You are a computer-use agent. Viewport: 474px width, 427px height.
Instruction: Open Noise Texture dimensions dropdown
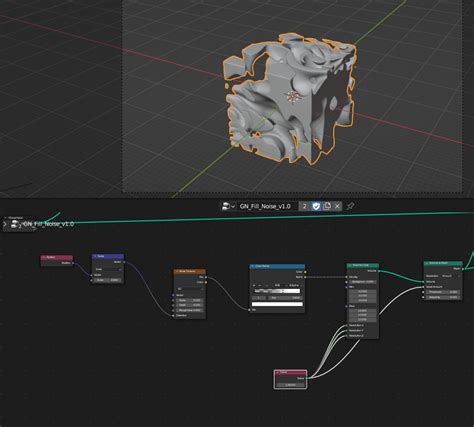coord(189,289)
